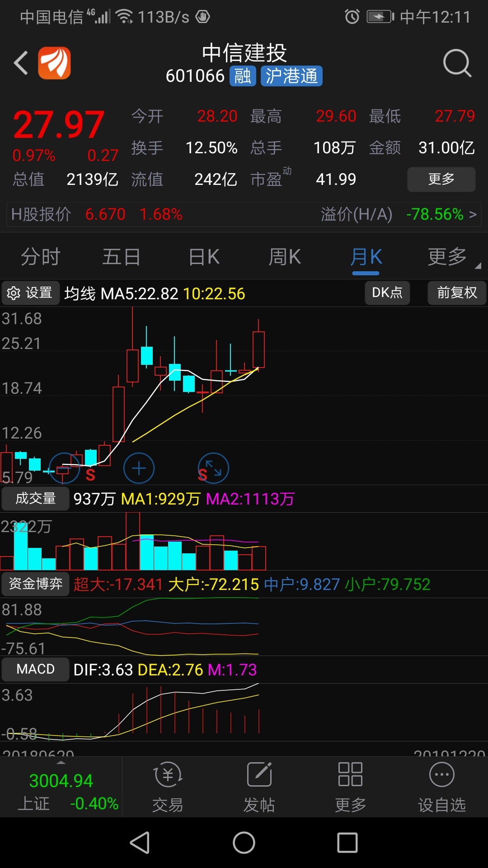
Task: Select the 月K tab
Action: [x=366, y=257]
